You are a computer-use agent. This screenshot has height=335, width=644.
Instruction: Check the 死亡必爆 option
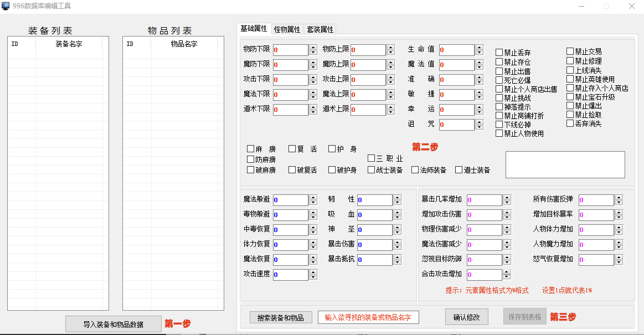tap(499, 80)
